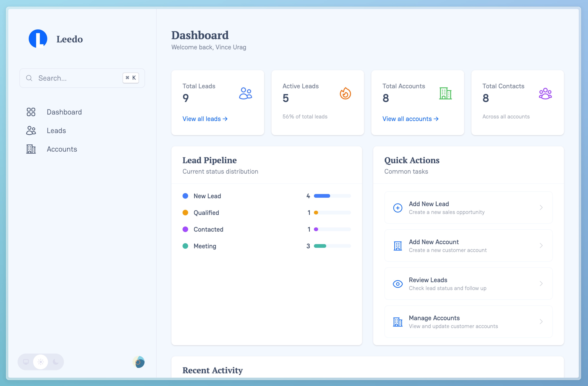588x386 pixels.
Task: Click the purple Contacted status dot
Action: click(x=185, y=230)
